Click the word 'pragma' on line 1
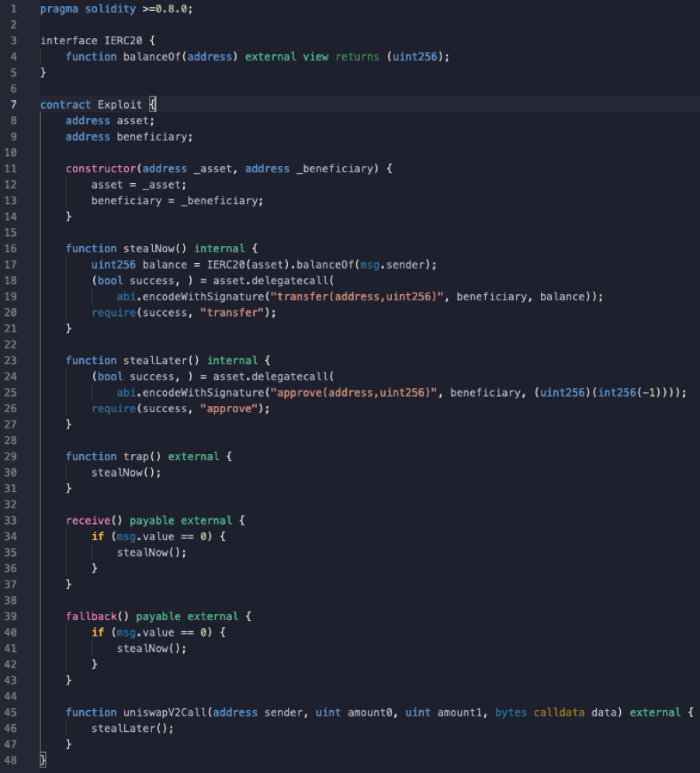The height and width of the screenshot is (773, 700). pyautogui.click(x=59, y=9)
